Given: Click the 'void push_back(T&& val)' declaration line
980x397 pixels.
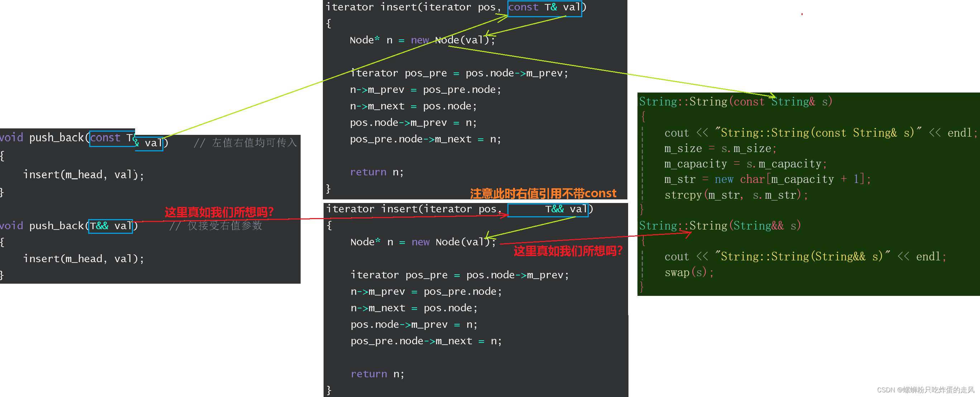Looking at the screenshot, I should coord(69,226).
